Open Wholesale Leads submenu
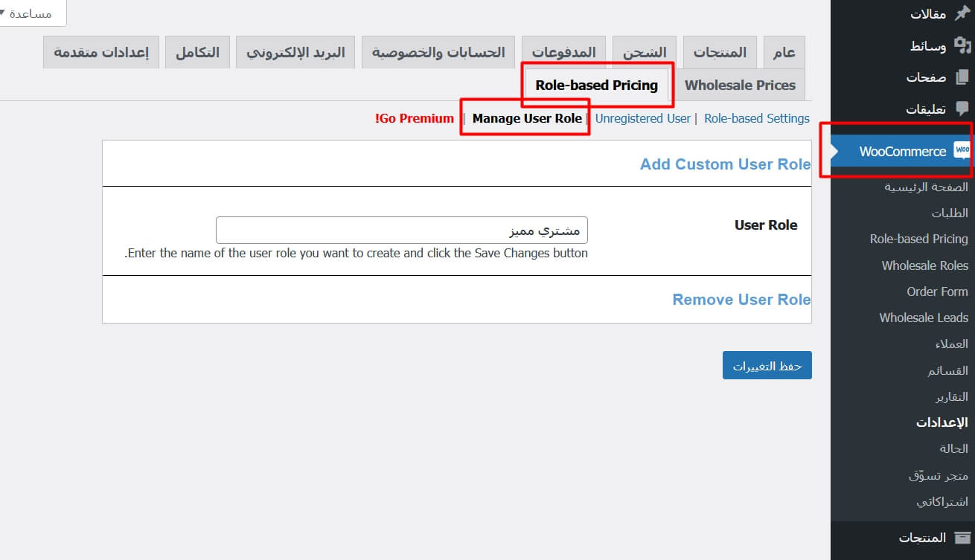The image size is (975, 560). (x=924, y=318)
